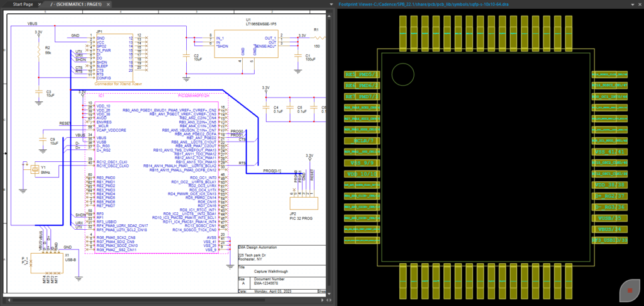This screenshot has height=306, width=644.
Task: Click 'EMA Design Automation' in title block
Action: pyautogui.click(x=257, y=247)
